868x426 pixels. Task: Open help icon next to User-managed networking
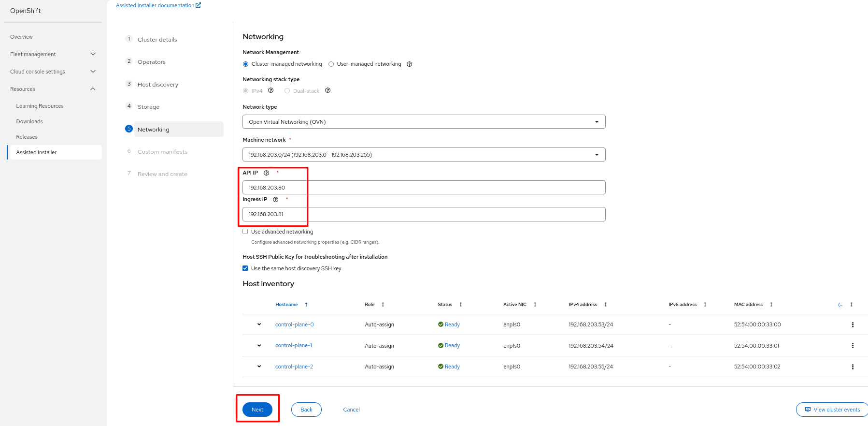click(x=409, y=64)
